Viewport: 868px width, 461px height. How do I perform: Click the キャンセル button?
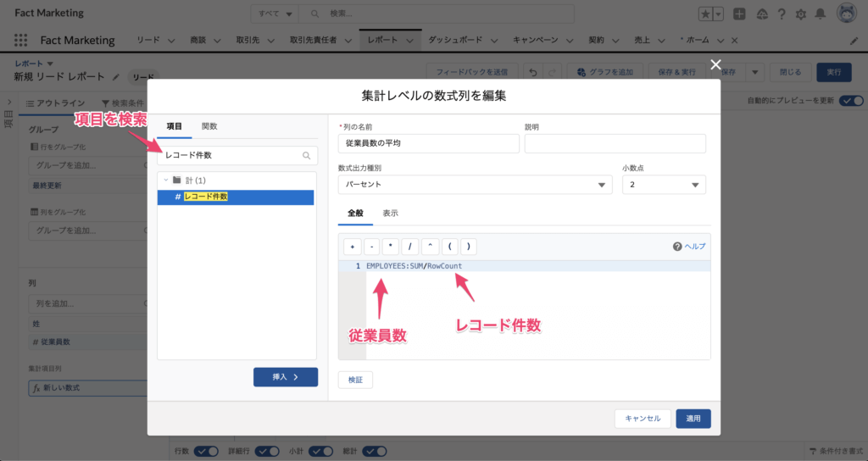[643, 419]
